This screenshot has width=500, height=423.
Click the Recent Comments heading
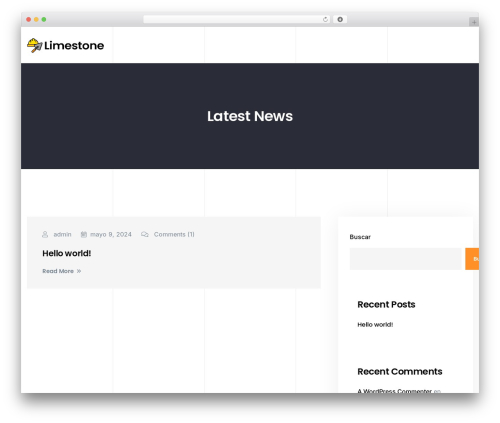[400, 371]
